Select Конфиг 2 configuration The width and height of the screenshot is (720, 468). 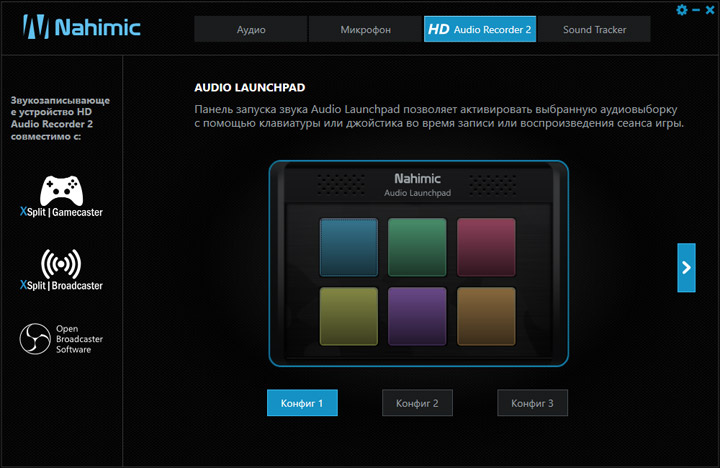click(417, 403)
